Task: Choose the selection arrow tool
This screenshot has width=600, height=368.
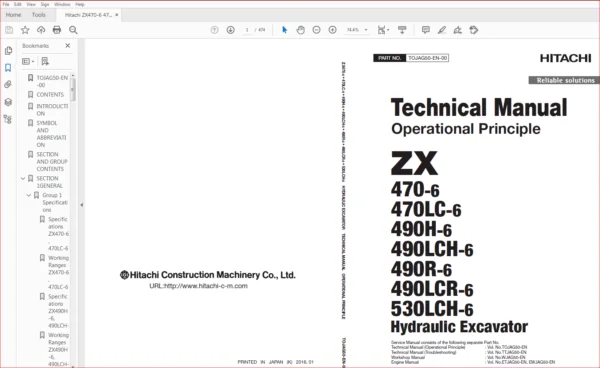Action: coord(284,30)
